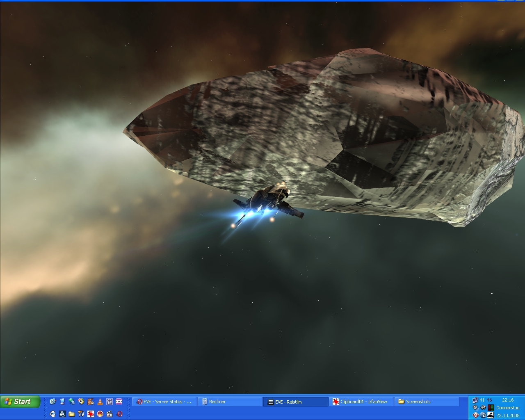
Task: Launch the dark blue headset square icon
Action: click(62, 414)
